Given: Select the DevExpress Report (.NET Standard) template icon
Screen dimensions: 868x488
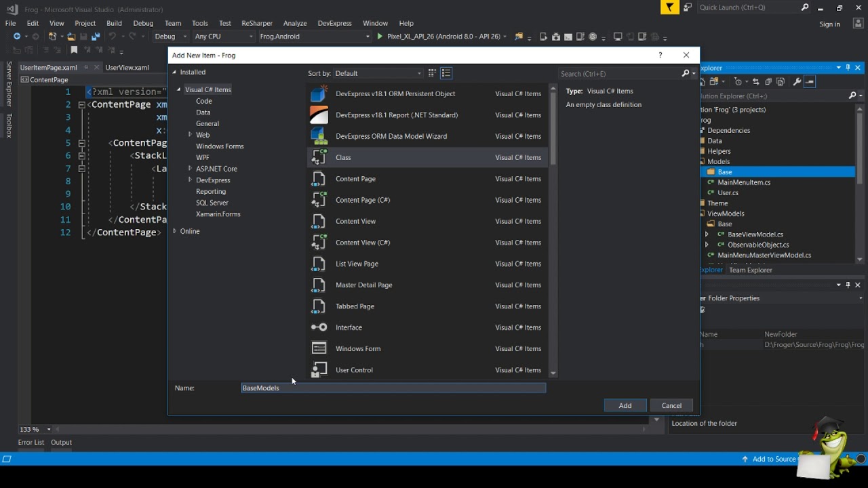Looking at the screenshot, I should click(319, 115).
